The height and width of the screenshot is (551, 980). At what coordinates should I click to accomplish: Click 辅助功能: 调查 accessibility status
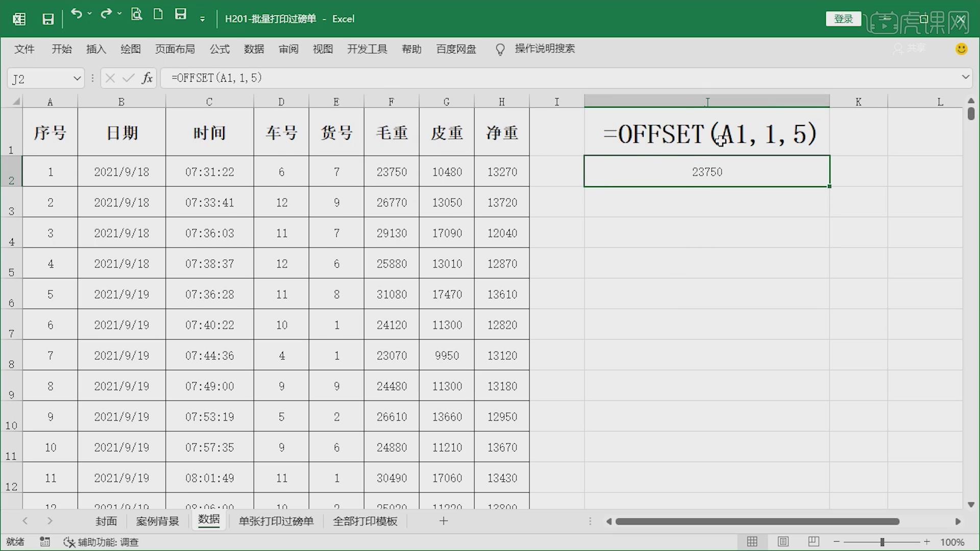[x=101, y=542]
